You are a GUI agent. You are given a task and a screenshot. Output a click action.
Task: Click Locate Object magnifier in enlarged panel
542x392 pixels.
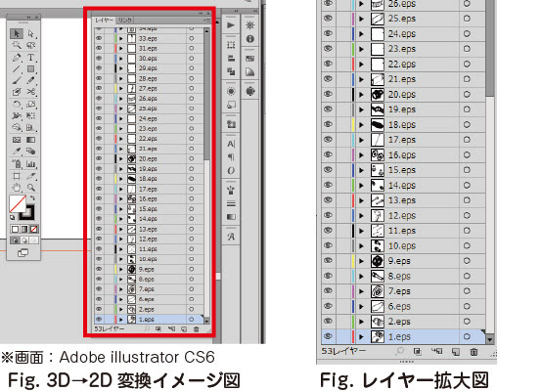(399, 352)
